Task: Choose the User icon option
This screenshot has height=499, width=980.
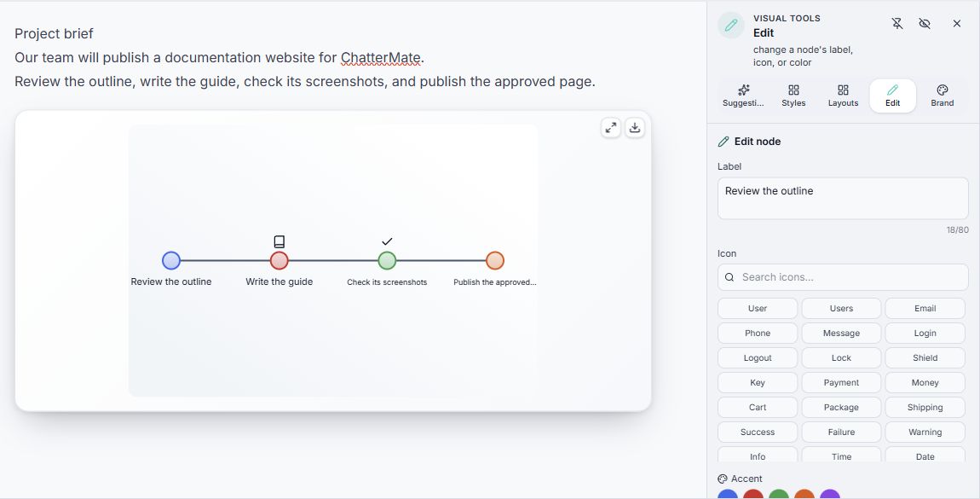Action: [758, 308]
